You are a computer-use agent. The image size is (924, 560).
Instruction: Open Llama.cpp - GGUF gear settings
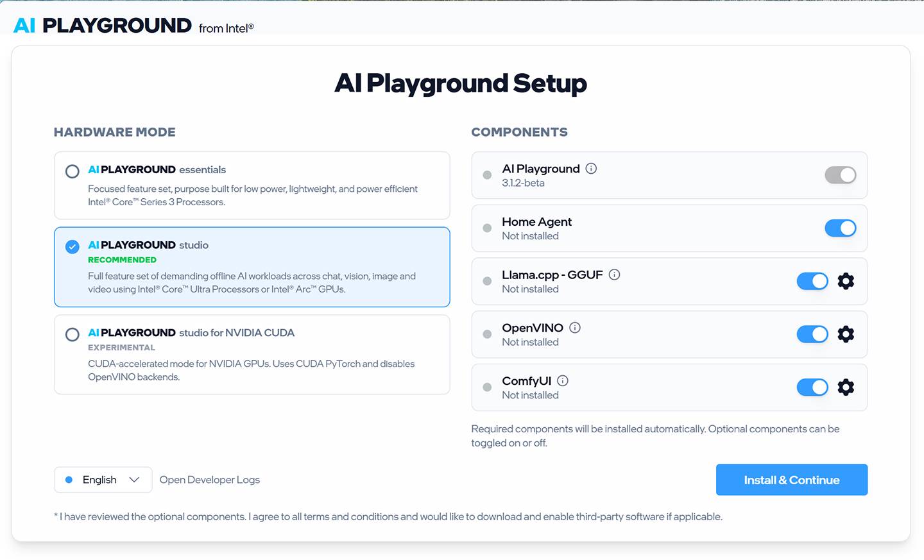(x=846, y=281)
